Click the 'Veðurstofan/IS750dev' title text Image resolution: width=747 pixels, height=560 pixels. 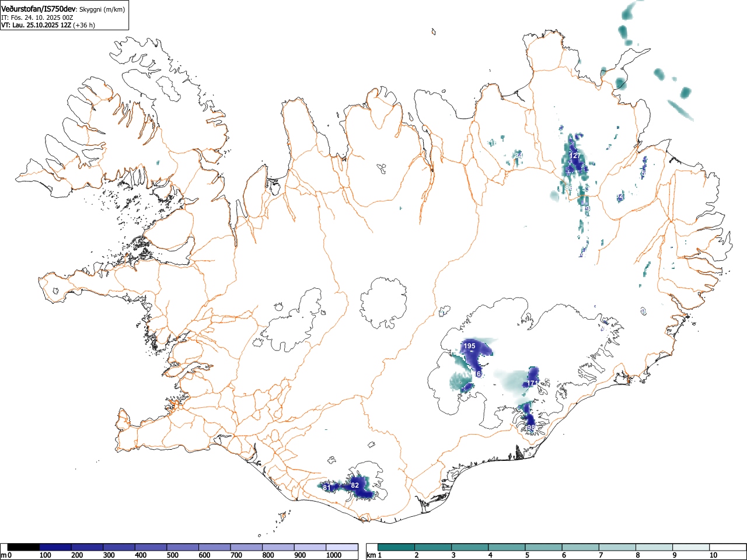click(39, 9)
